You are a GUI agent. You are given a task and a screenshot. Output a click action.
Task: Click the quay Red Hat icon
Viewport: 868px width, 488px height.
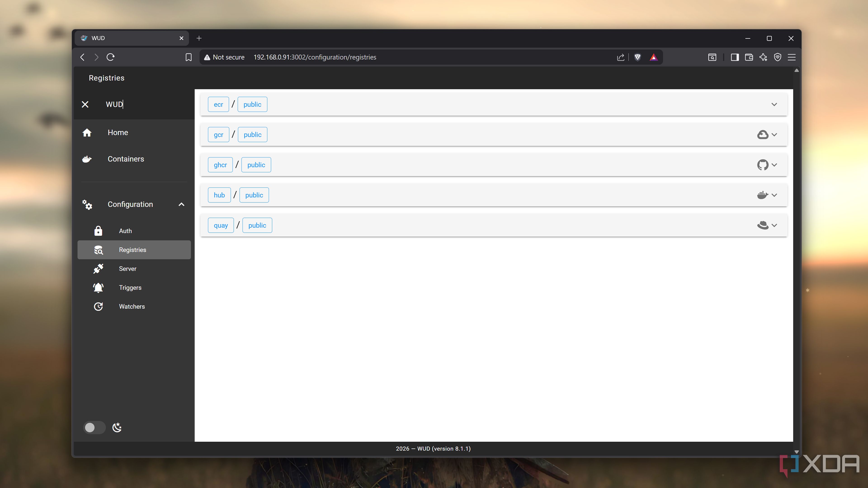pyautogui.click(x=762, y=225)
